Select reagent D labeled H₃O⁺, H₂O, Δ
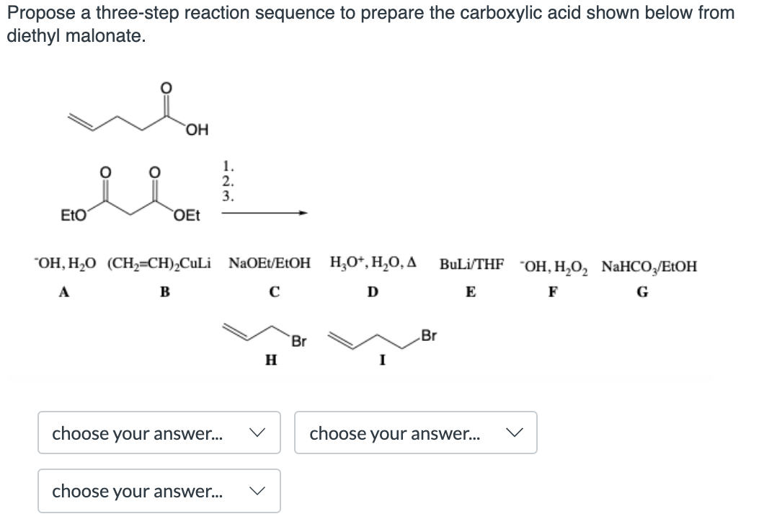Viewport: 764px width, 532px height. (x=372, y=265)
